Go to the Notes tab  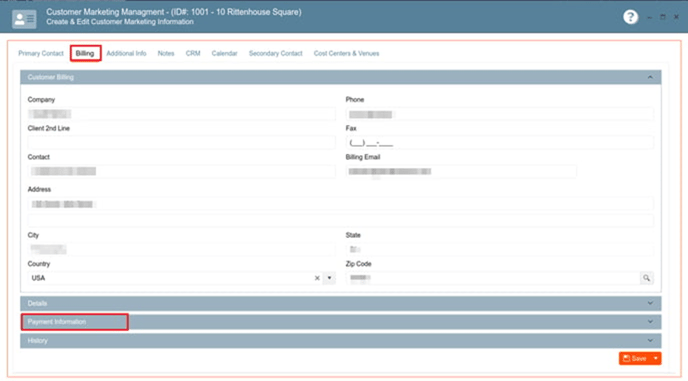pos(166,54)
